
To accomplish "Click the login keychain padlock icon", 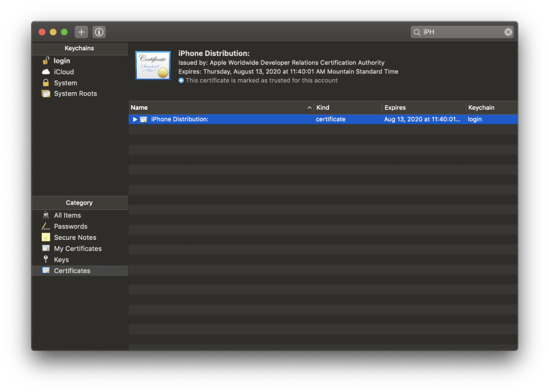I will tap(46, 61).
